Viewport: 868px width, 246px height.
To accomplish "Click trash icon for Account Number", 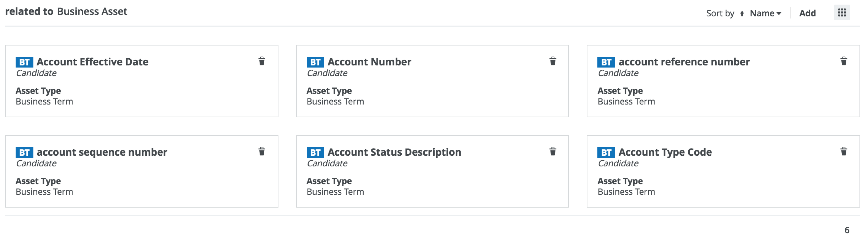I will click(x=553, y=61).
